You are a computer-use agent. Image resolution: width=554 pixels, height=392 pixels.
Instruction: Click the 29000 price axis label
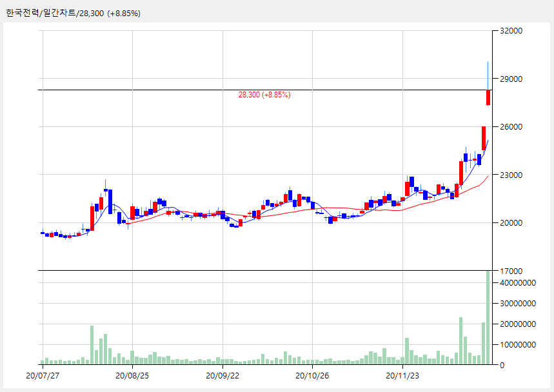click(511, 79)
